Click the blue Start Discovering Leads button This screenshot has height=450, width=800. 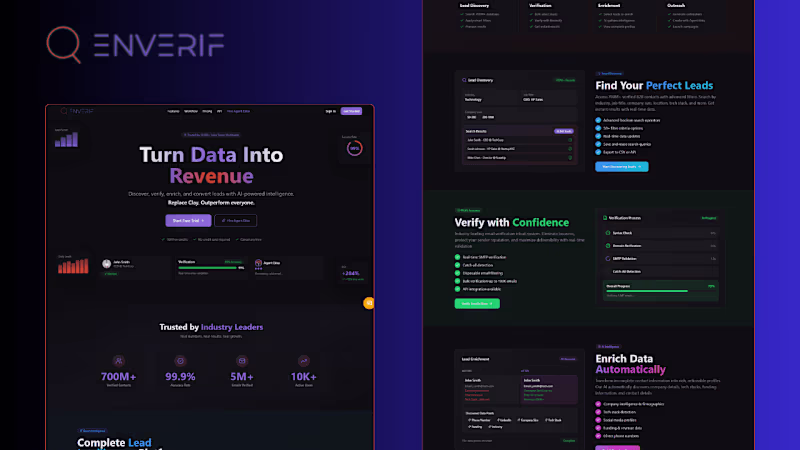621,166
